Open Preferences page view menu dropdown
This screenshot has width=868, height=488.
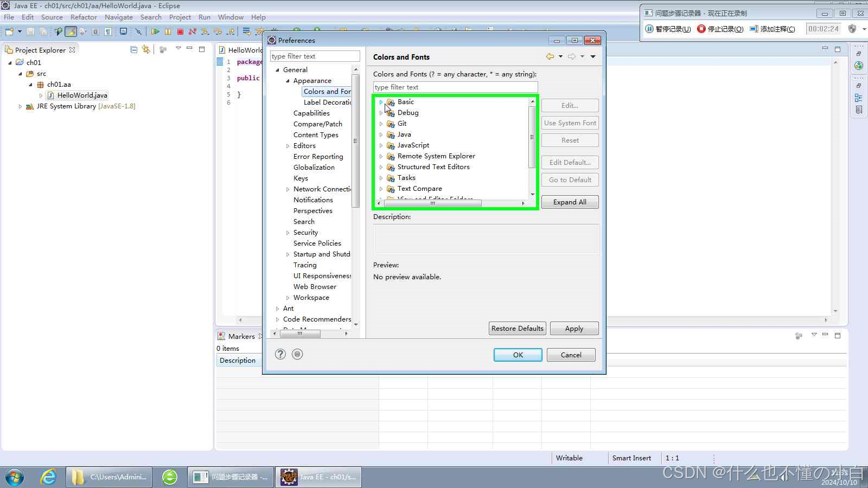pyautogui.click(x=593, y=56)
